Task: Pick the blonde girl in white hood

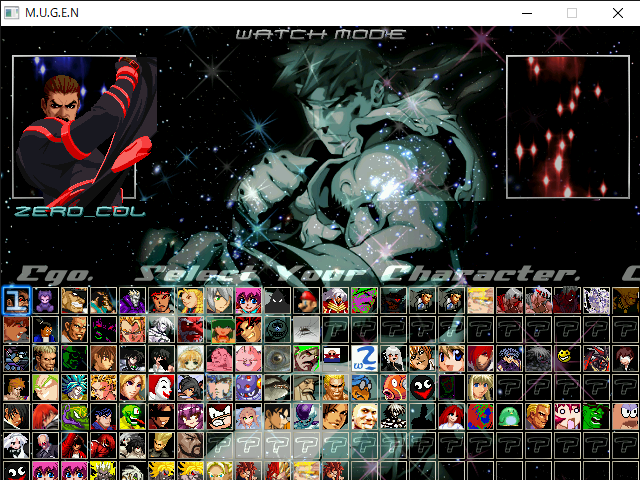Action: (x=190, y=359)
